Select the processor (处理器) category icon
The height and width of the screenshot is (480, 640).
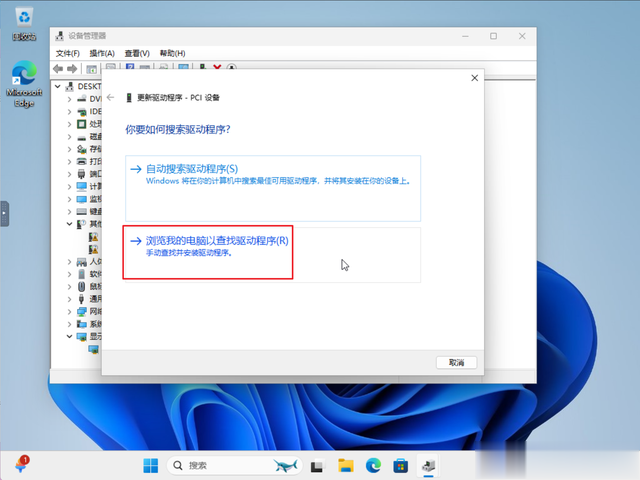click(82, 124)
